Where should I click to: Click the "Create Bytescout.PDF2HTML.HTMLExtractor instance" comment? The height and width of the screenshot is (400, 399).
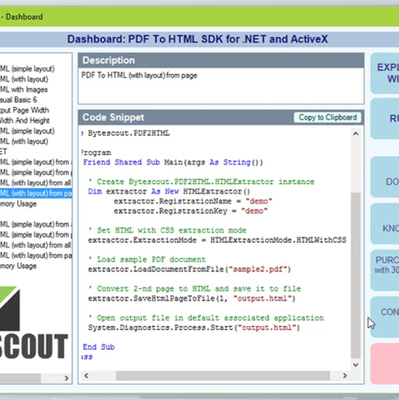click(x=201, y=182)
